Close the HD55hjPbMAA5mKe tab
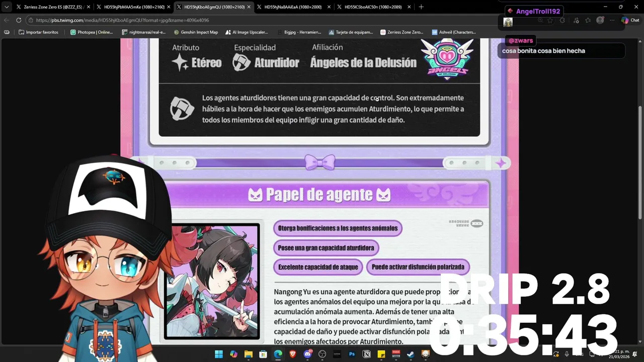This screenshot has height=362, width=644. coord(169,7)
